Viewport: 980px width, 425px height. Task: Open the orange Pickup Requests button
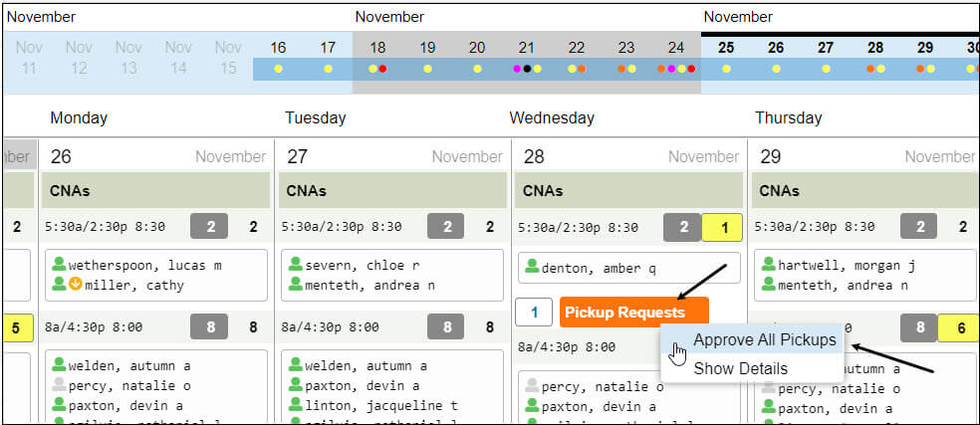pos(634,312)
